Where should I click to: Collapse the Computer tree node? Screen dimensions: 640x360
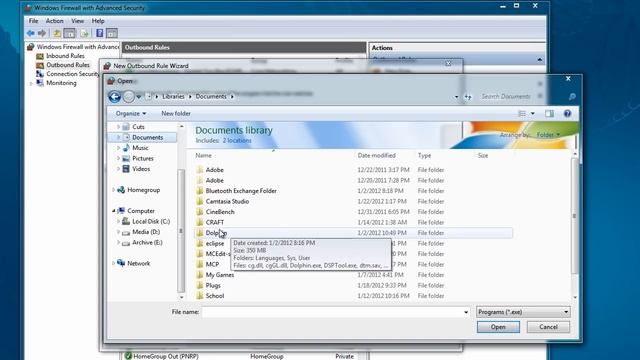pyautogui.click(x=113, y=211)
